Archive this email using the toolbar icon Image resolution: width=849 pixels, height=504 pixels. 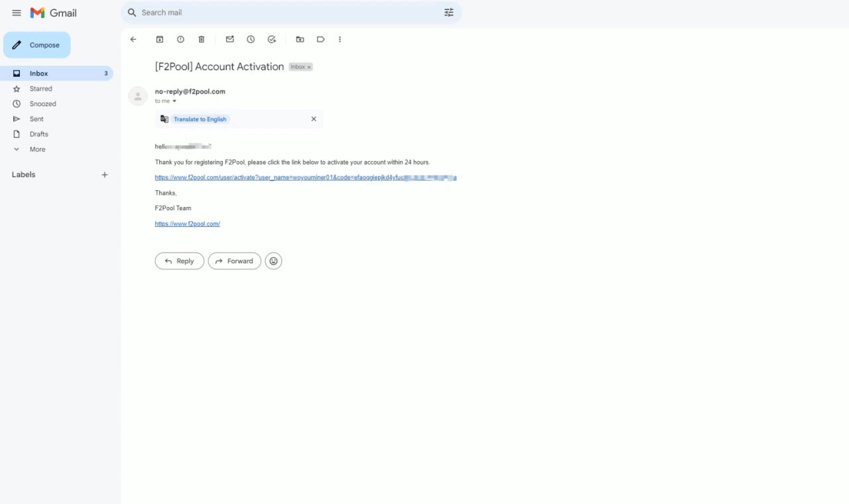160,40
